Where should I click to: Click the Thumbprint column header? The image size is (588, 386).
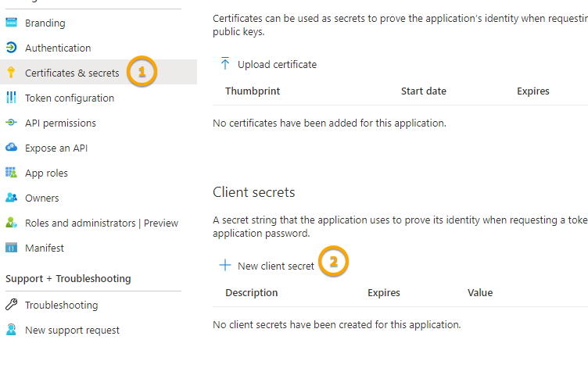[x=253, y=91]
